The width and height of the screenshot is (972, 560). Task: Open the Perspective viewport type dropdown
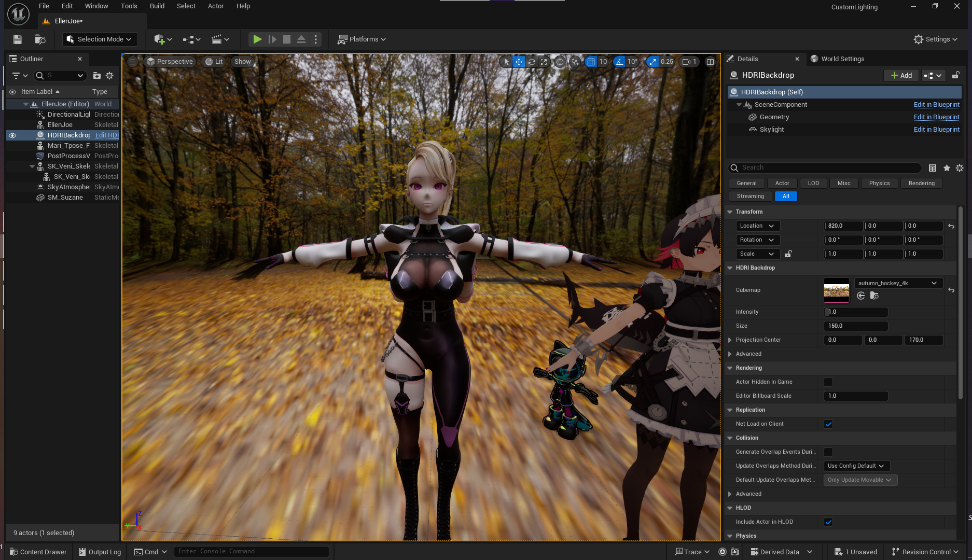click(x=170, y=62)
